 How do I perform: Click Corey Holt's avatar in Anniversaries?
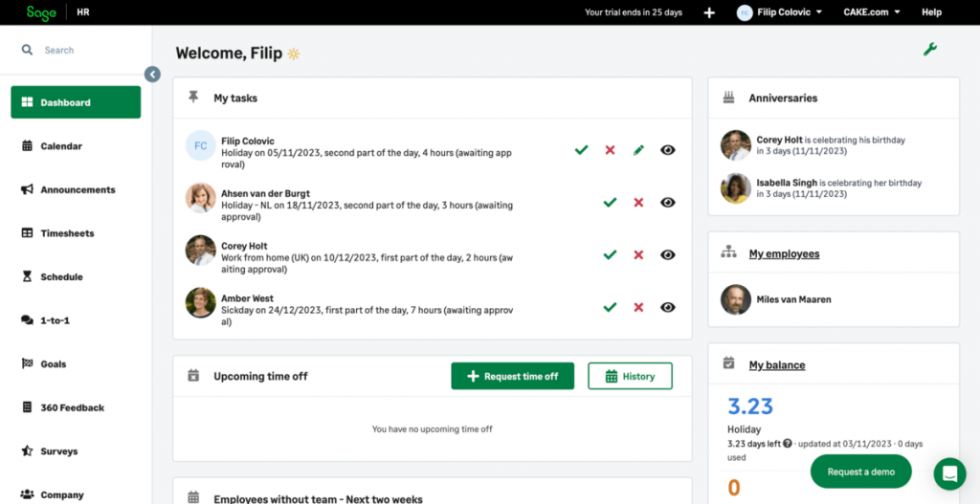[x=736, y=145]
